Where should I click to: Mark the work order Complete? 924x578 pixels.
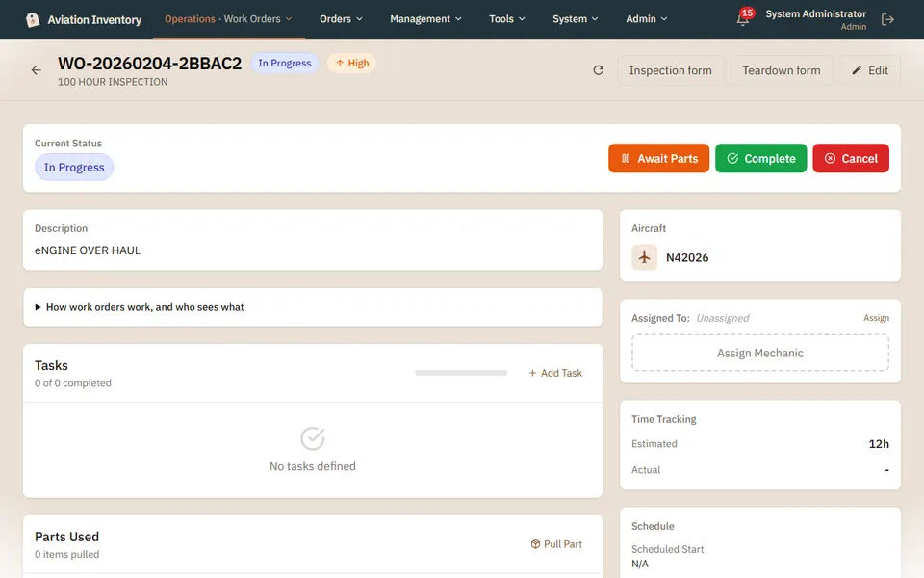tap(760, 158)
